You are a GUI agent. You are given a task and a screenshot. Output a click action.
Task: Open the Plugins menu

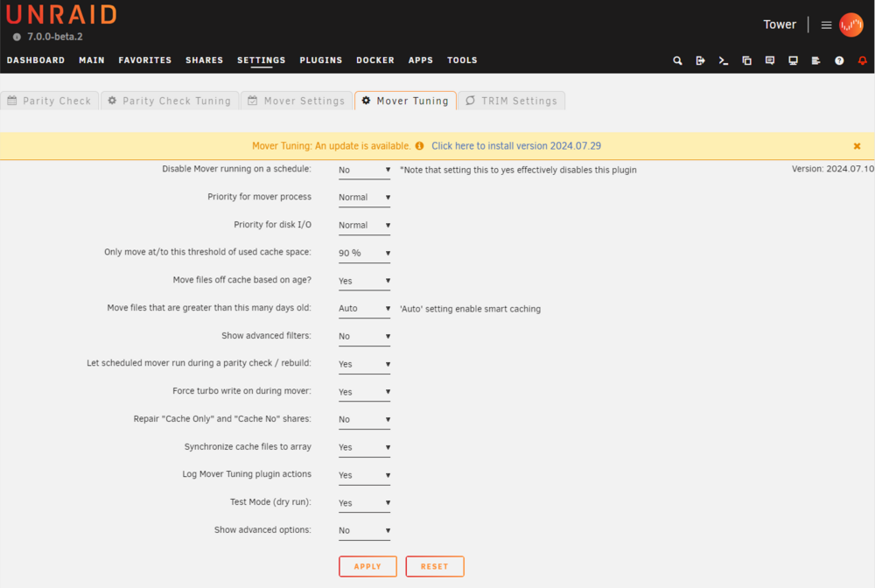[321, 60]
